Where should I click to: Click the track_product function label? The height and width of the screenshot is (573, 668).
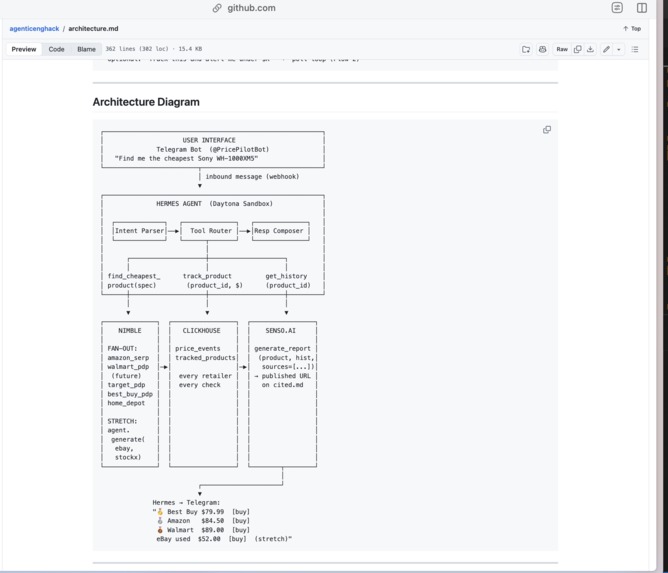click(207, 276)
